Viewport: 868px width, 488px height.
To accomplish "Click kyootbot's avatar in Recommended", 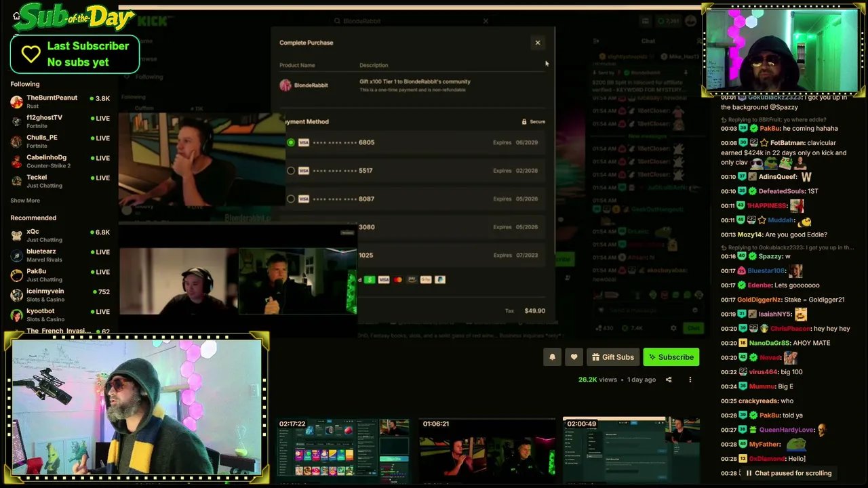I will 17,314.
